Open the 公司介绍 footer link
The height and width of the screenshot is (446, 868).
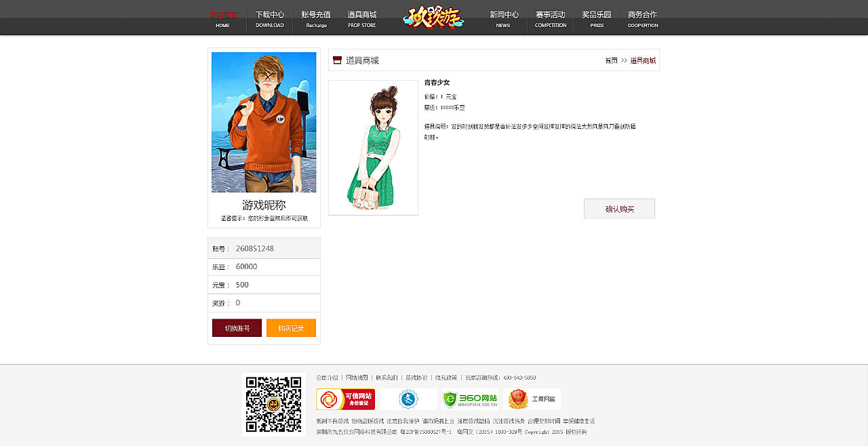click(x=327, y=378)
